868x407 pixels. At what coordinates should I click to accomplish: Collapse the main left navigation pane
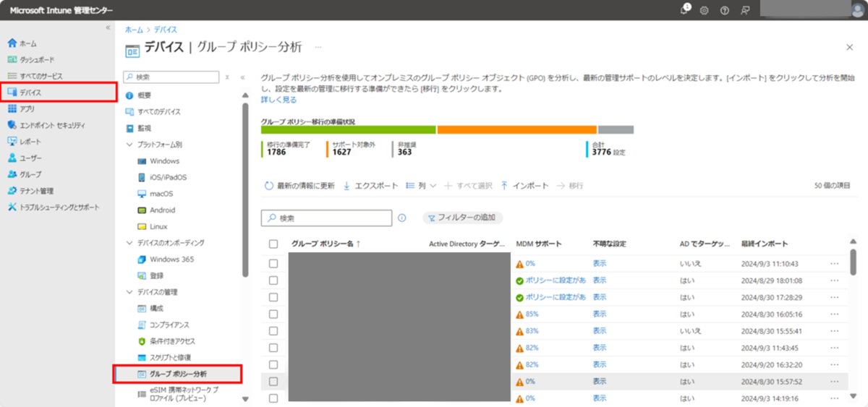click(x=108, y=27)
